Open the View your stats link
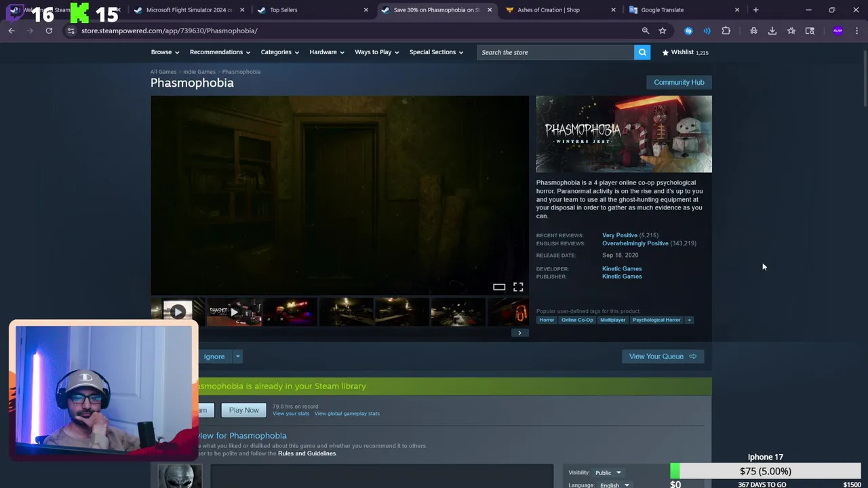The height and width of the screenshot is (488, 868). [291, 413]
